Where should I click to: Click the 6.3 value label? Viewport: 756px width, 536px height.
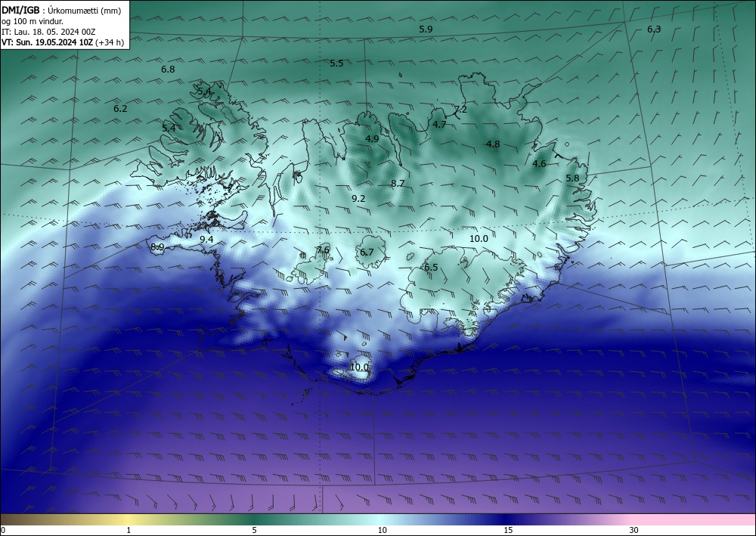pyautogui.click(x=654, y=29)
